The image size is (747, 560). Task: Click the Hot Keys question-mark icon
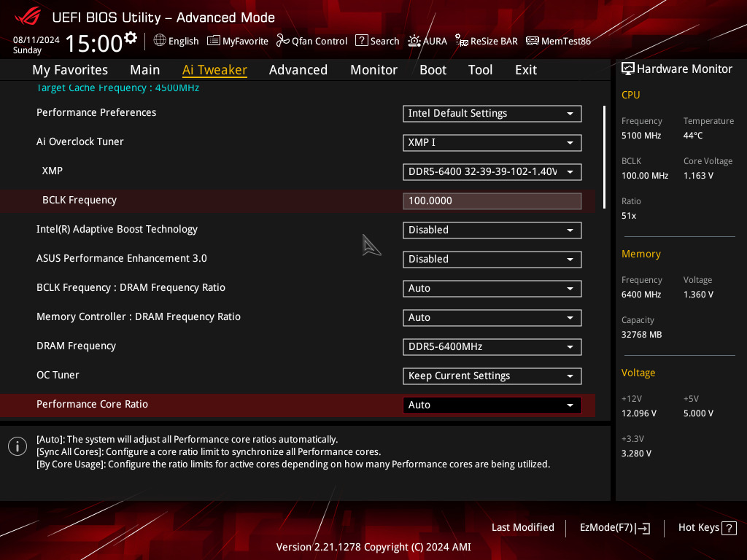click(x=729, y=528)
